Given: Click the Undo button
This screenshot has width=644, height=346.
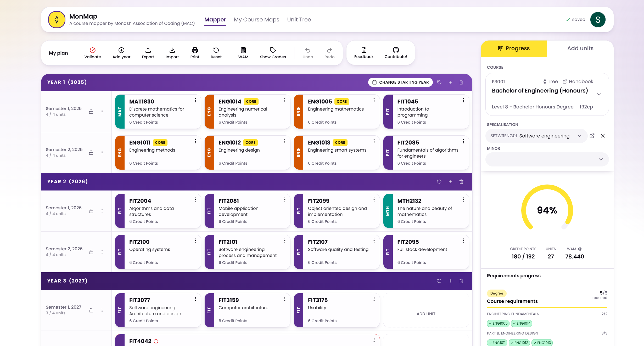Looking at the screenshot, I should [x=308, y=53].
